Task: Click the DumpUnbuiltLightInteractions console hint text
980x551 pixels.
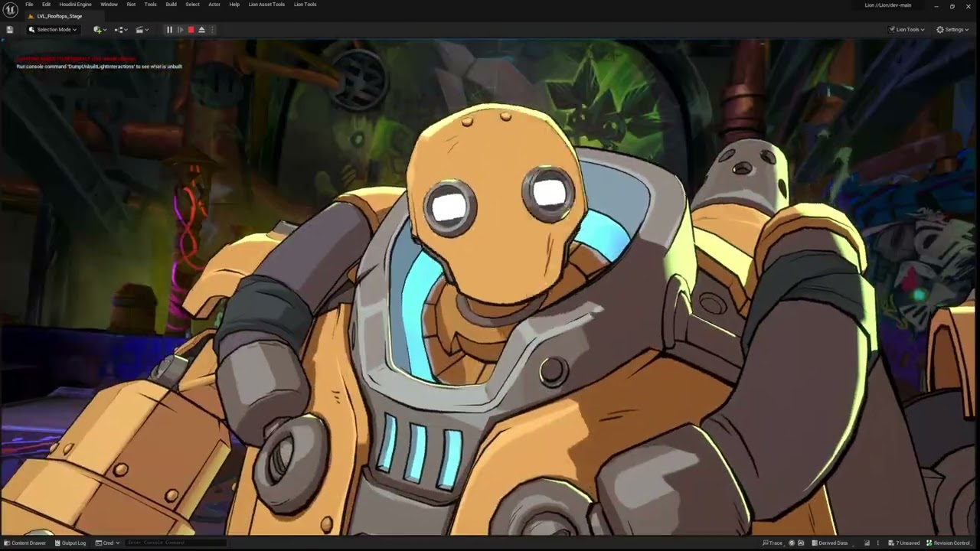Action: (x=99, y=67)
